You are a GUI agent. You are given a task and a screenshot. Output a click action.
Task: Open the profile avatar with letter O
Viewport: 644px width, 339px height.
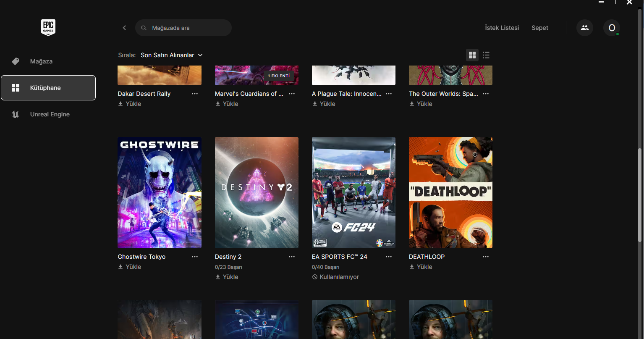pyautogui.click(x=612, y=28)
